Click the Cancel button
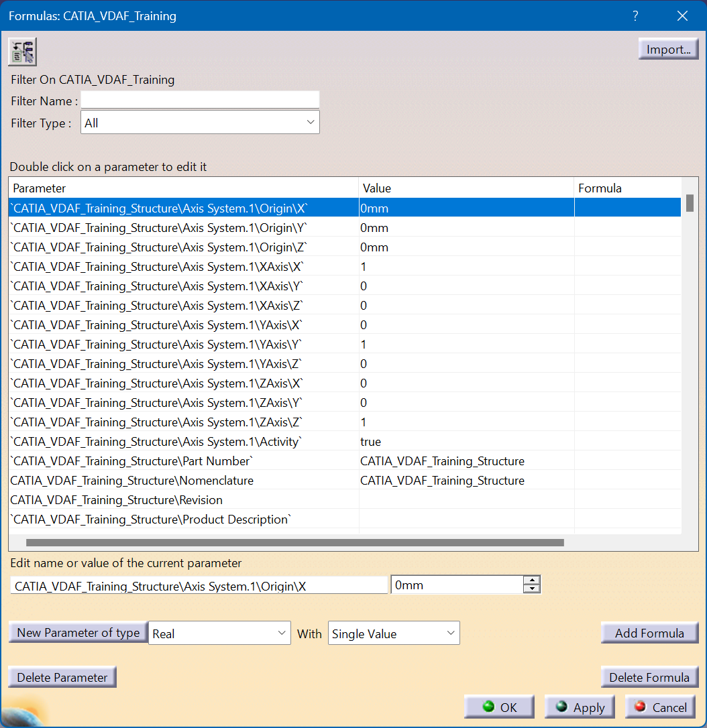This screenshot has height=728, width=707. (x=660, y=707)
